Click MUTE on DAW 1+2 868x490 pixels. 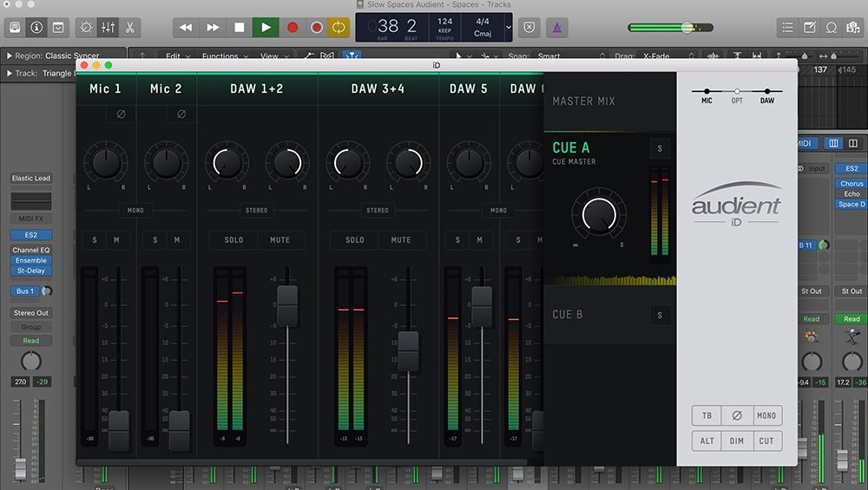click(x=279, y=240)
